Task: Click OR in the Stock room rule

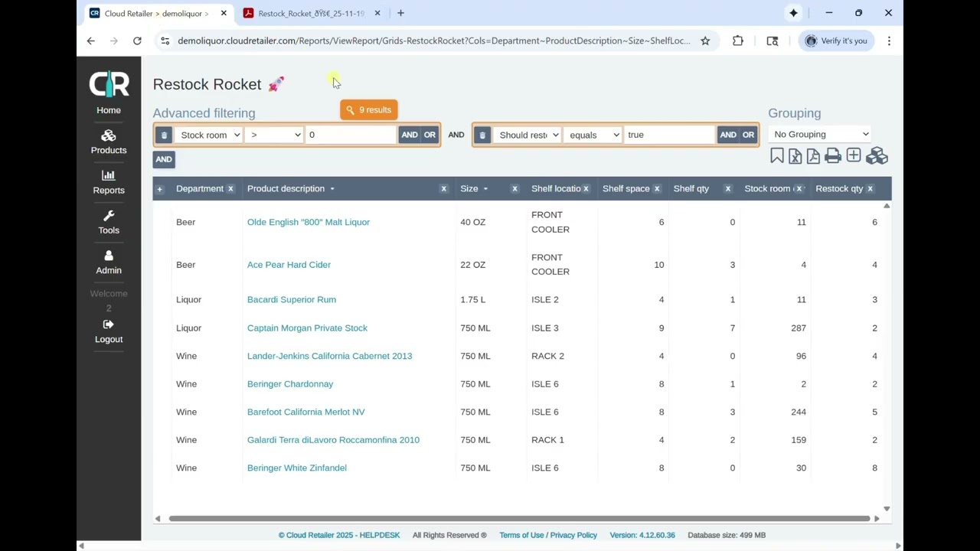Action: point(430,135)
